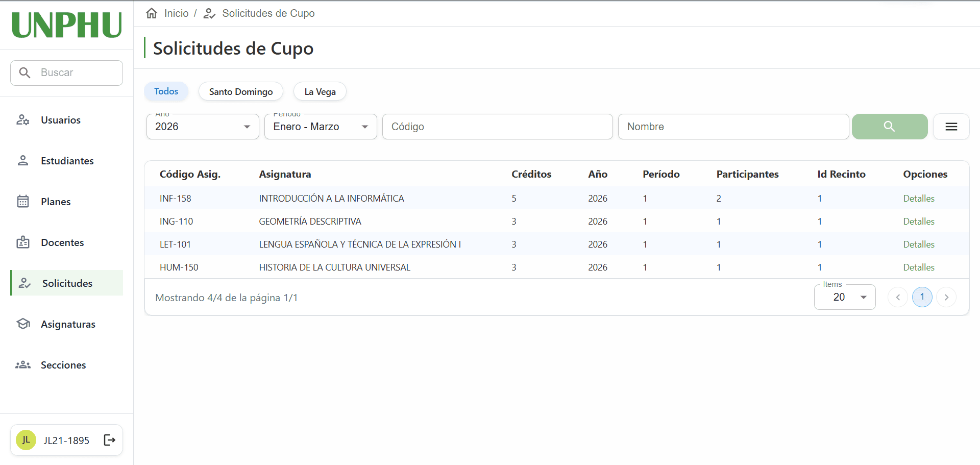Click Mostrando 4/4 de la página 1/1

226,298
